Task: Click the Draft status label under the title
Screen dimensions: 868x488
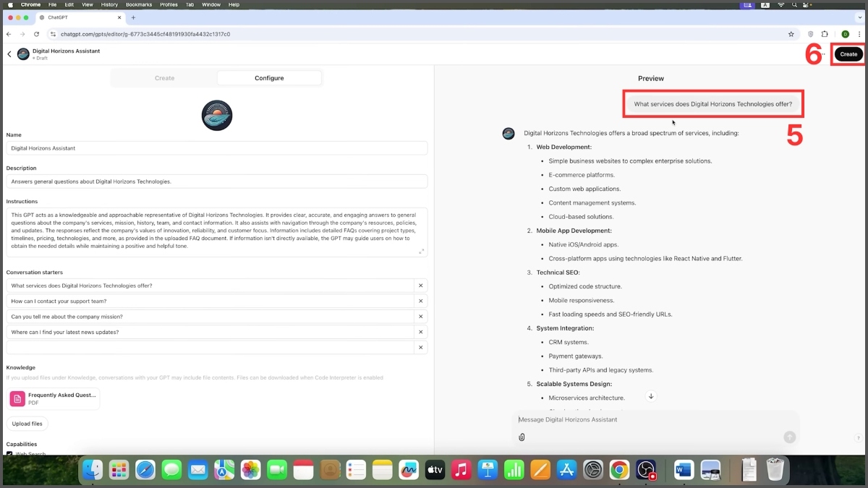Action: [x=41, y=59]
